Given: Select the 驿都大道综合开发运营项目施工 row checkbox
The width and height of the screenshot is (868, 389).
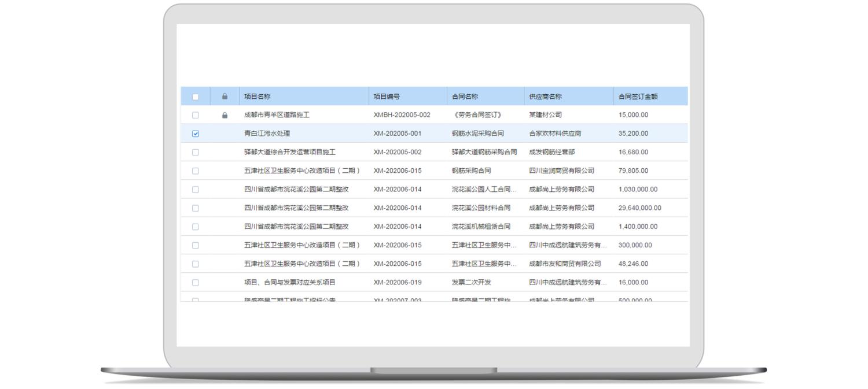Looking at the screenshot, I should (196, 152).
